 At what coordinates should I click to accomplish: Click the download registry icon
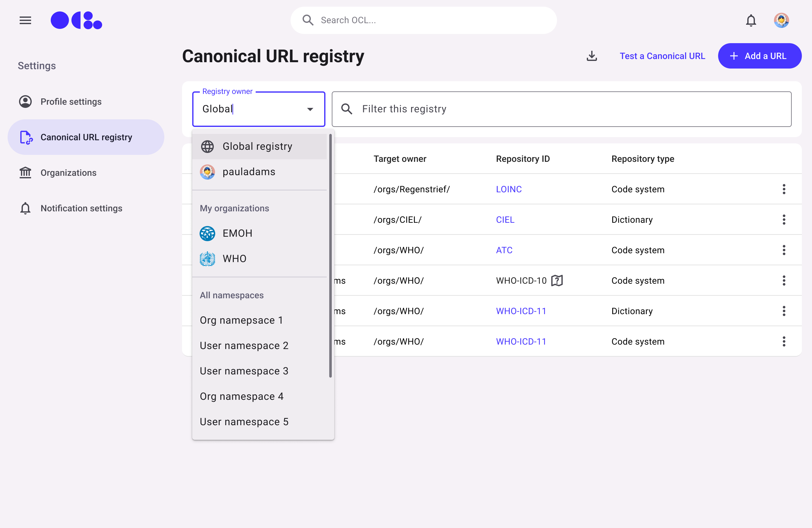coord(592,56)
